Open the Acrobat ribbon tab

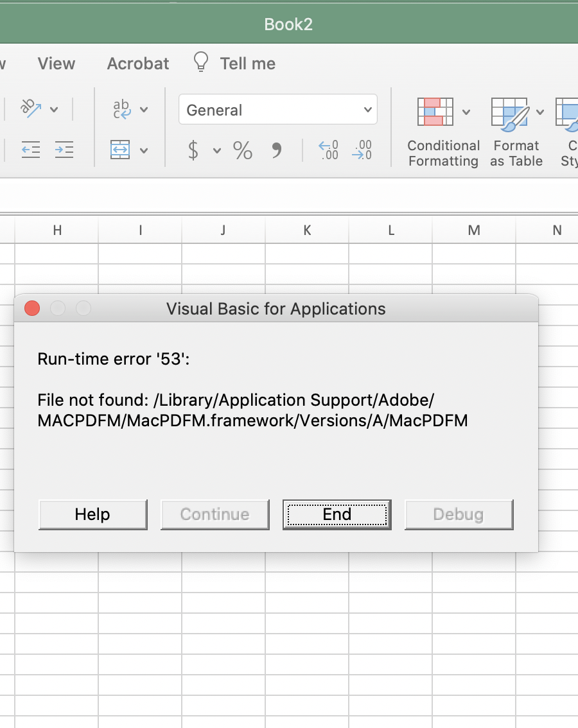[x=138, y=64]
